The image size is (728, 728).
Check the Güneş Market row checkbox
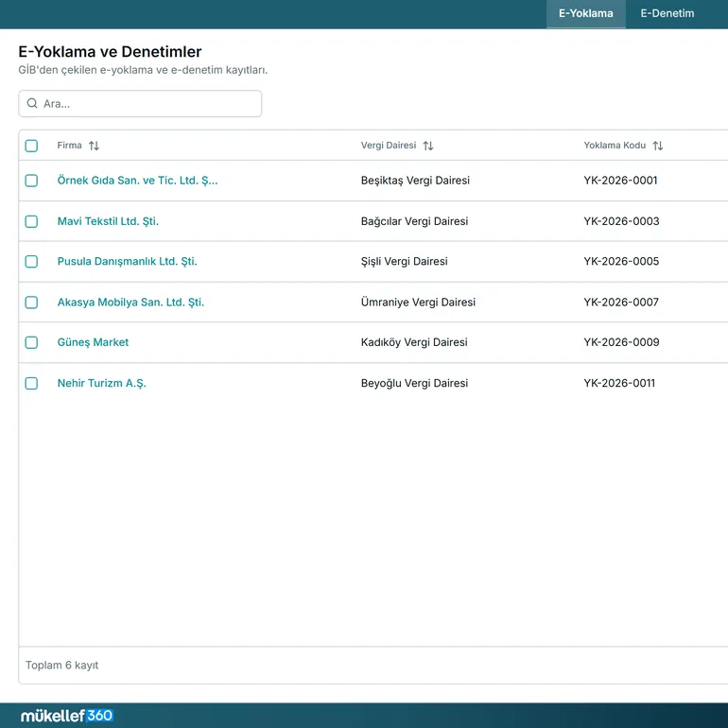[x=31, y=342]
